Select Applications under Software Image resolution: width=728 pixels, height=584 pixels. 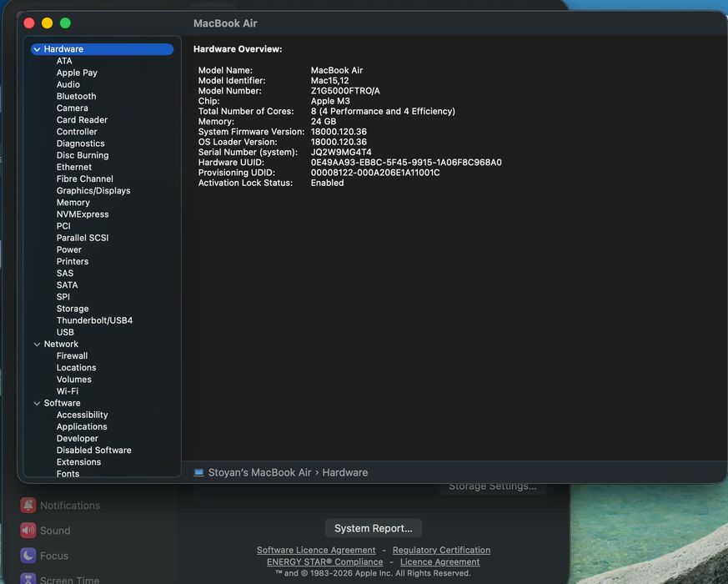83,427
